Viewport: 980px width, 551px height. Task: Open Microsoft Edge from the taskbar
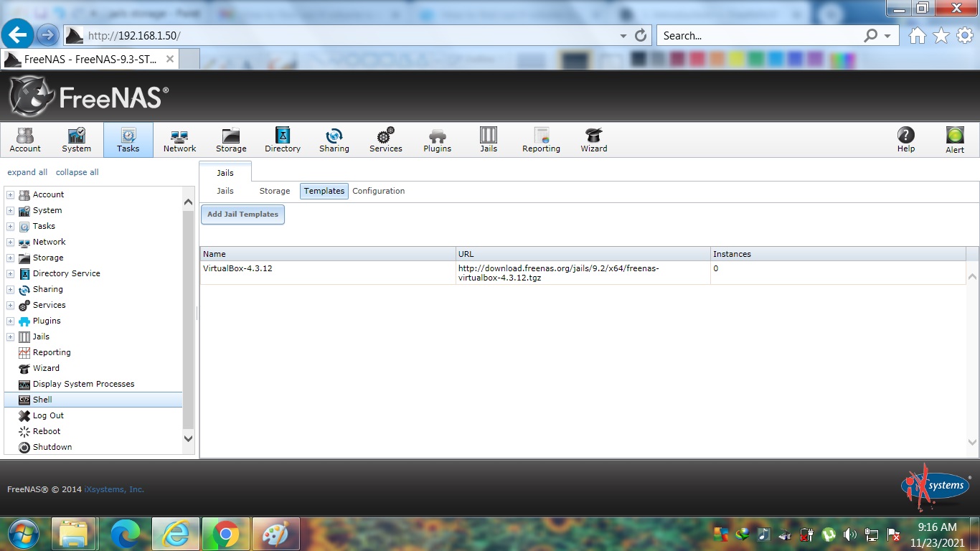pyautogui.click(x=126, y=534)
